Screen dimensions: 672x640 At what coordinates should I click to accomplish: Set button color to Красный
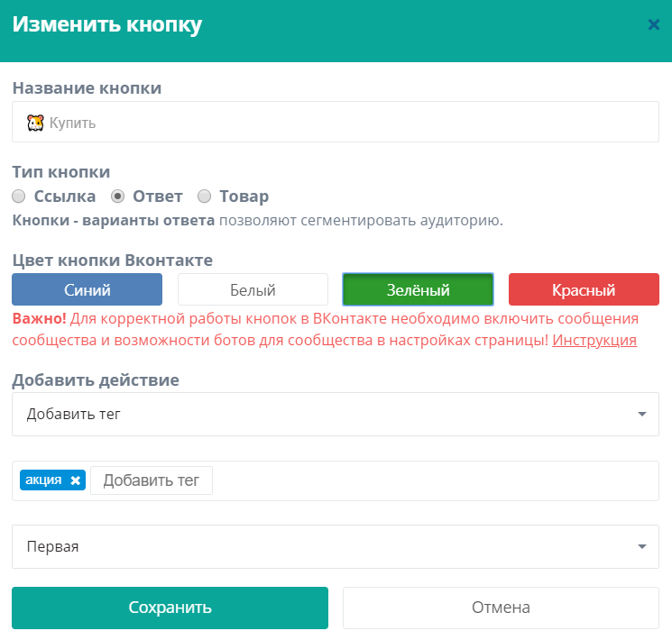tap(584, 290)
